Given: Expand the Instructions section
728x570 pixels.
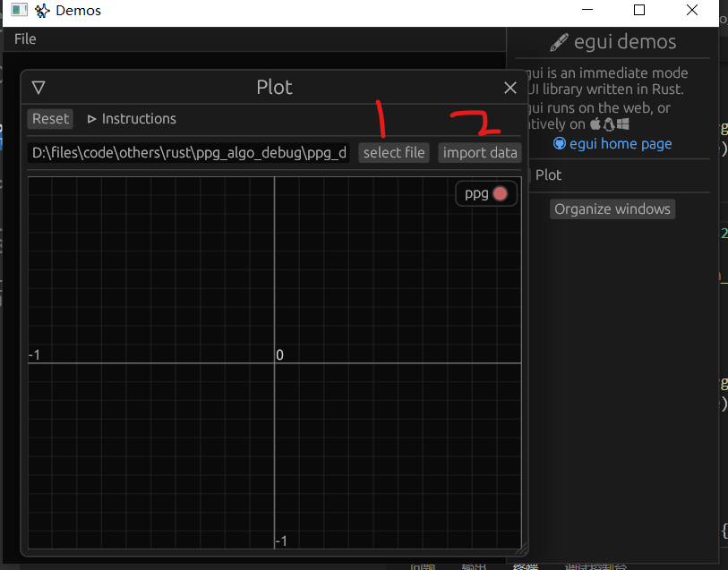Looking at the screenshot, I should pyautogui.click(x=132, y=119).
